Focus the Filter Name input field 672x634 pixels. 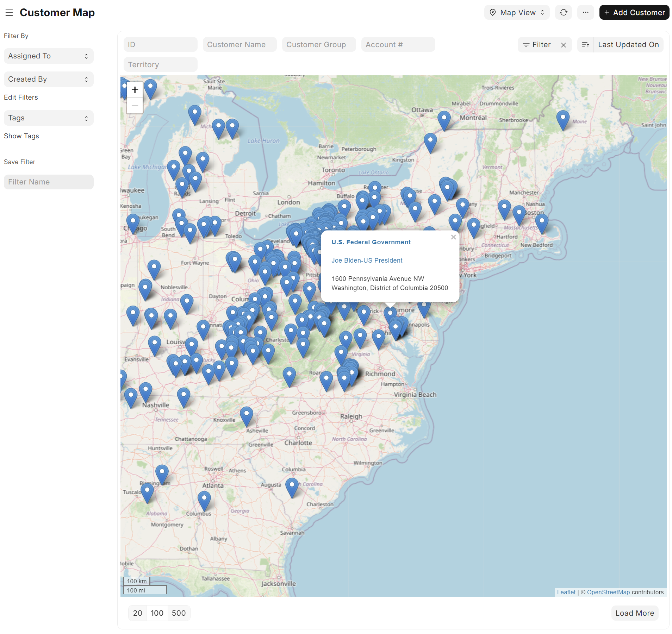click(x=49, y=182)
